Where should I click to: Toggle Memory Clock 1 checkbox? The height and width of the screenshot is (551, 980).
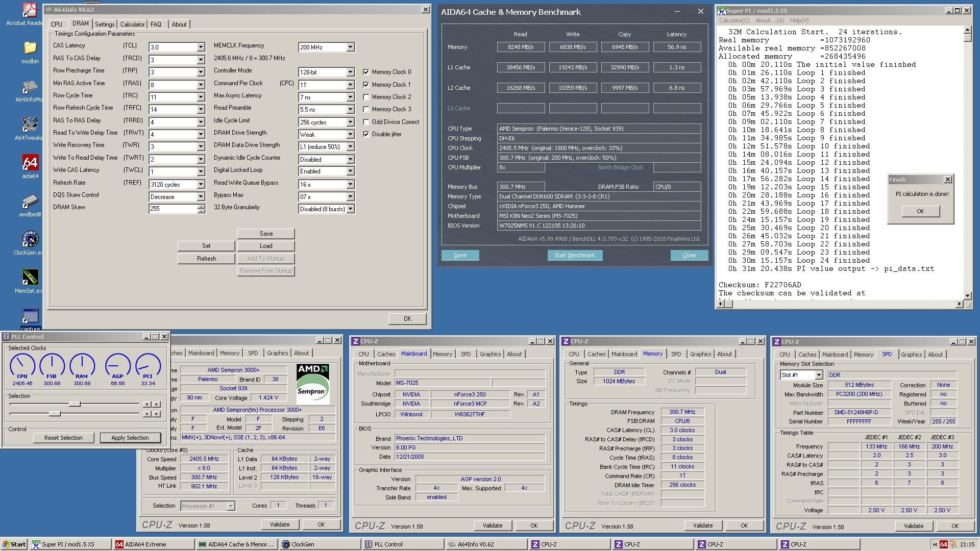click(366, 85)
